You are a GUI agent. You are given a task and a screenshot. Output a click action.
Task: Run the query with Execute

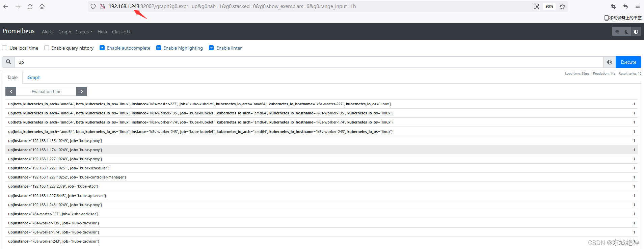coord(628,62)
